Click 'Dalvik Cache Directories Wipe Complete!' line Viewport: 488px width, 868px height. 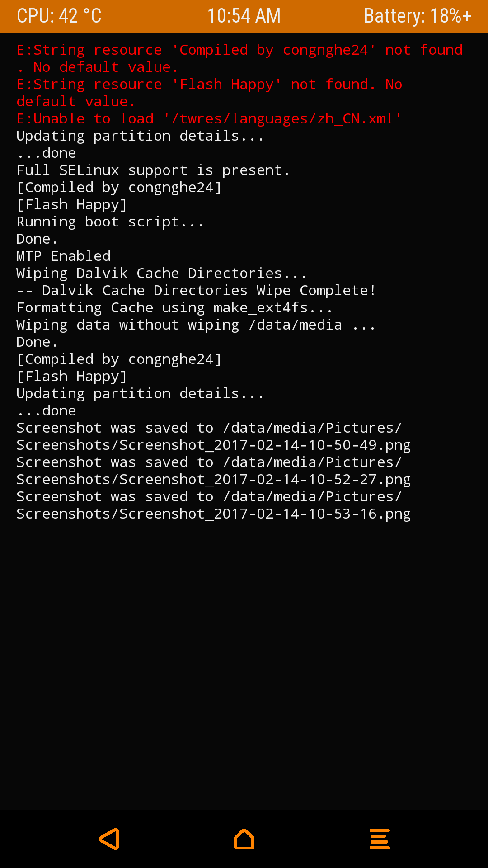(196, 291)
